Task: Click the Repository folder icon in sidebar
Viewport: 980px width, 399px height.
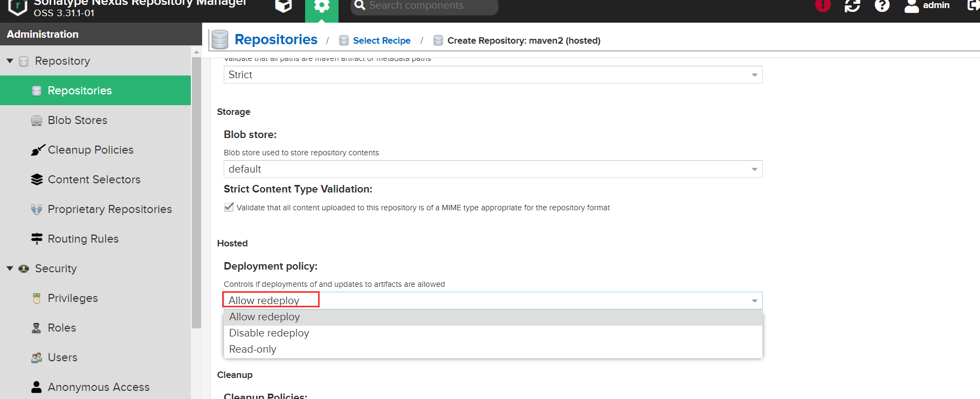Action: (24, 61)
